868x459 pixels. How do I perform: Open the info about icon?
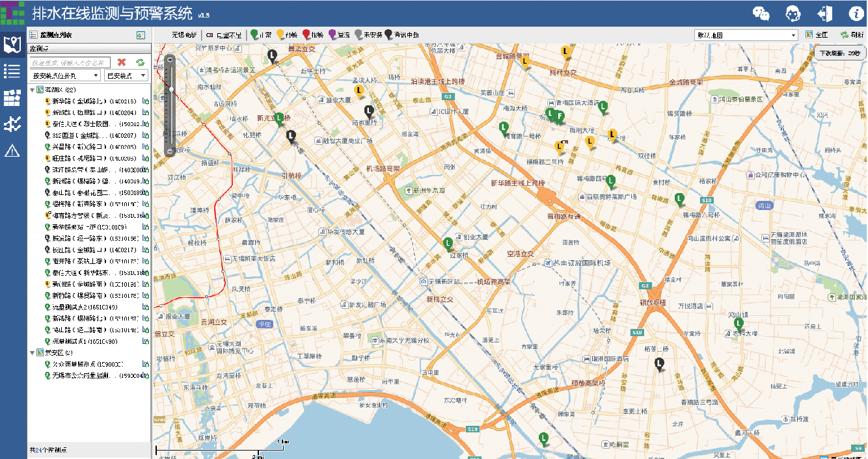click(x=857, y=13)
